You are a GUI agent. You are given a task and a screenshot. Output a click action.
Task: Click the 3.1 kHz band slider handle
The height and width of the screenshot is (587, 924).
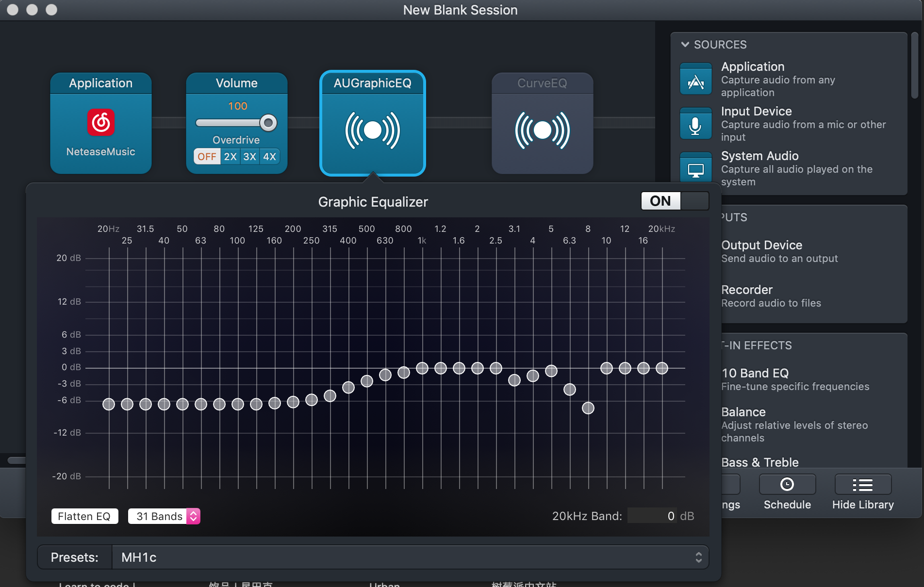point(514,380)
